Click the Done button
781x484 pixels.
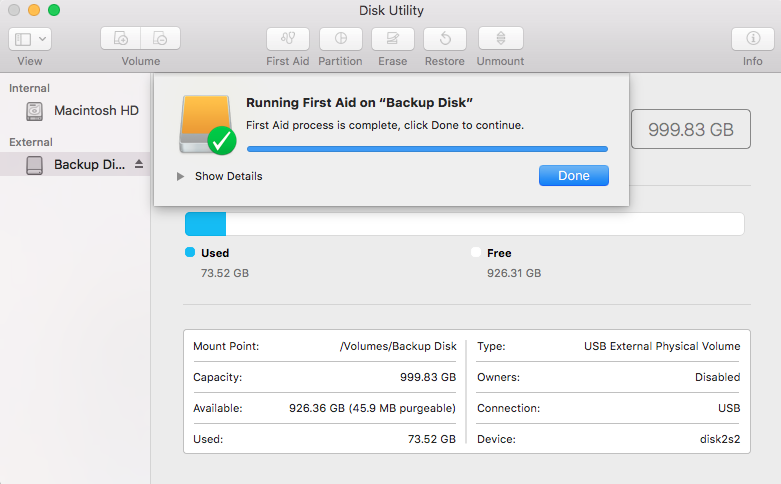pos(573,176)
